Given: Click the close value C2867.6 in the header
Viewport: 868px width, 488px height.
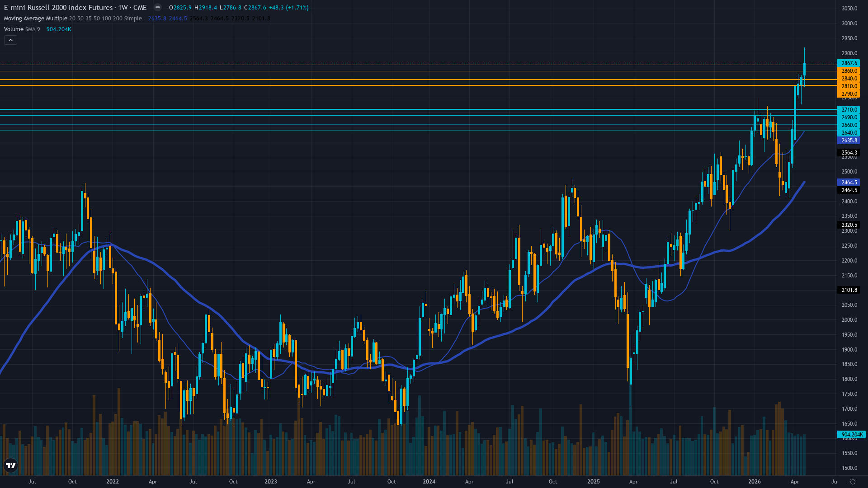Looking at the screenshot, I should coord(255,8).
